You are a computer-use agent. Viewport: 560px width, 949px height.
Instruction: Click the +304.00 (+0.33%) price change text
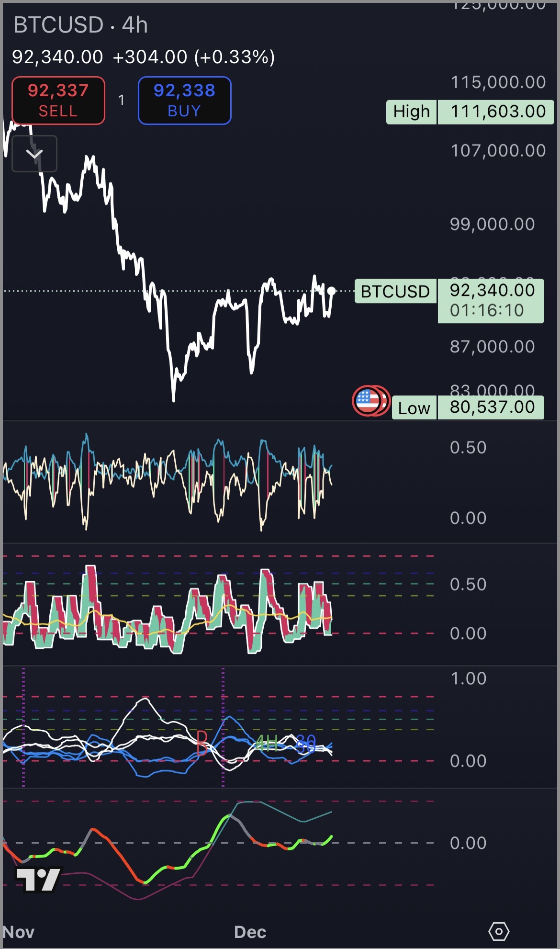pos(194,57)
